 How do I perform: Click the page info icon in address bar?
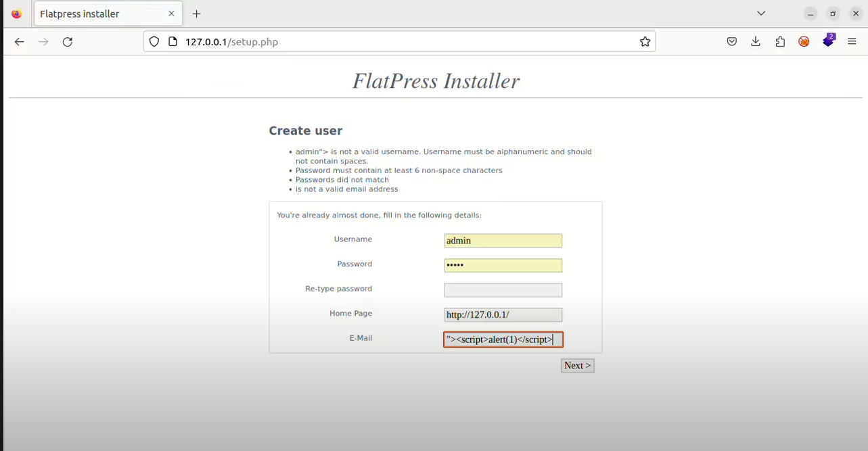pyautogui.click(x=173, y=42)
